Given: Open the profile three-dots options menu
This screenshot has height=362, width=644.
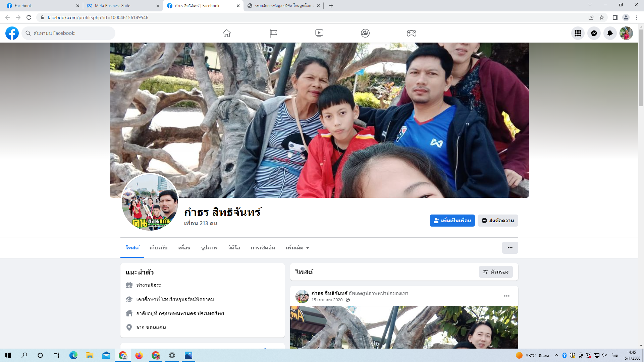Looking at the screenshot, I should 510,248.
